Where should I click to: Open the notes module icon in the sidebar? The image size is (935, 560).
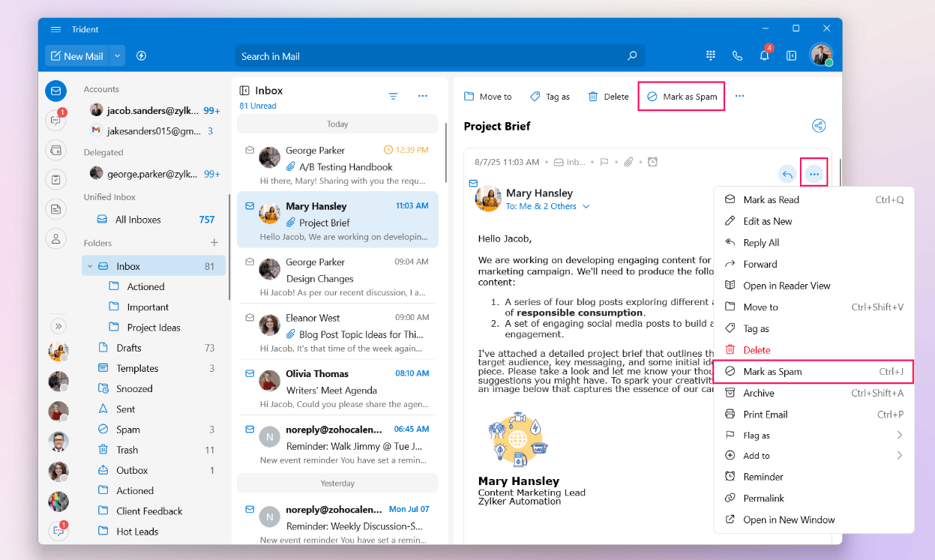pos(55,209)
